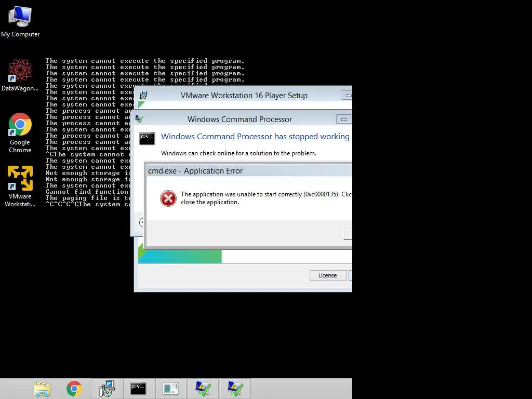Click the 'Cannot find function' console line

(x=87, y=192)
